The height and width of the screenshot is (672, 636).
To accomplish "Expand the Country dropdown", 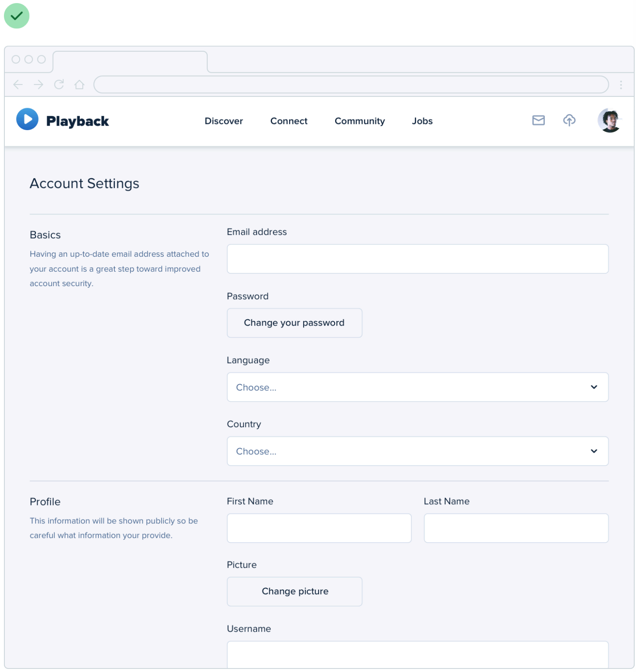I will coord(417,451).
